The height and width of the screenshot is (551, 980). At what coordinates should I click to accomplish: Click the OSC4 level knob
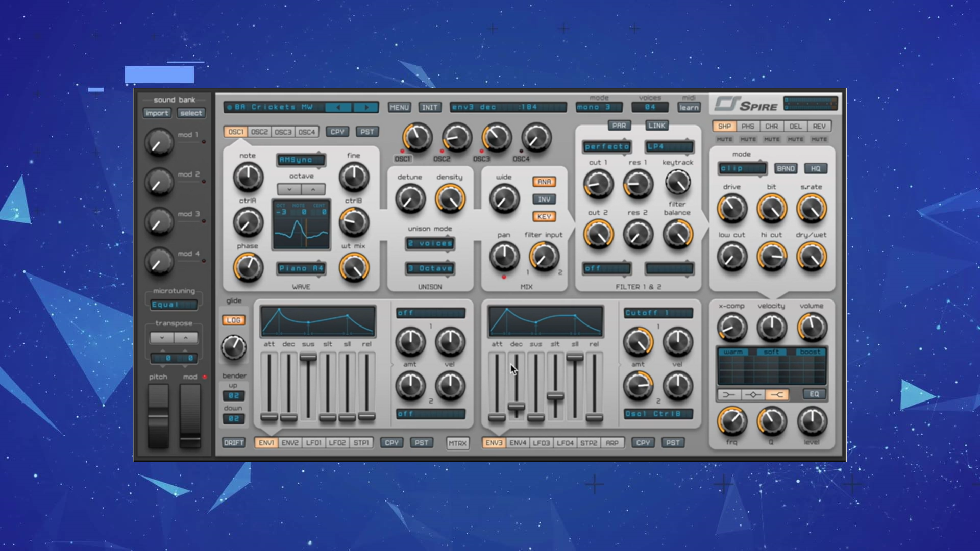536,137
